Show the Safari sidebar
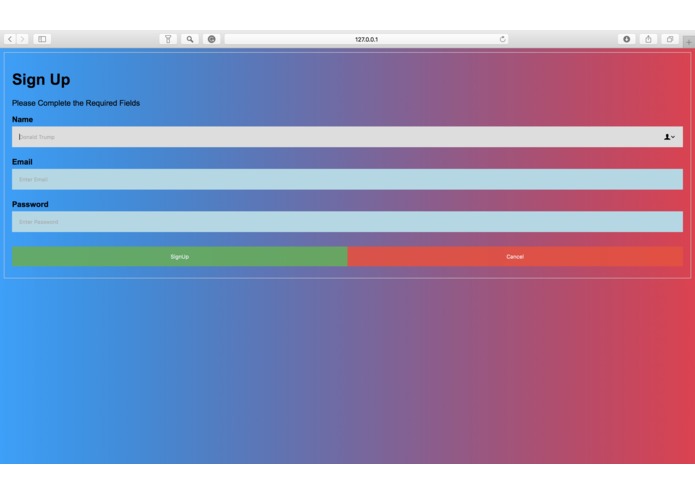Viewport: 695px width, 494px height. (42, 39)
